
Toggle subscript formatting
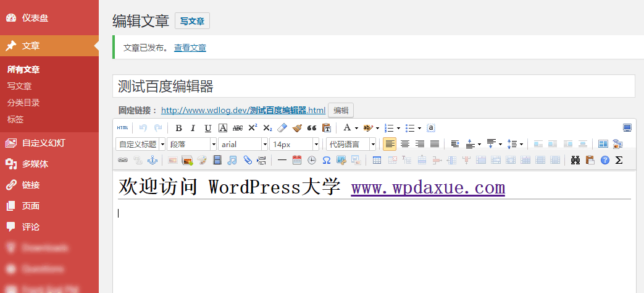coord(267,128)
